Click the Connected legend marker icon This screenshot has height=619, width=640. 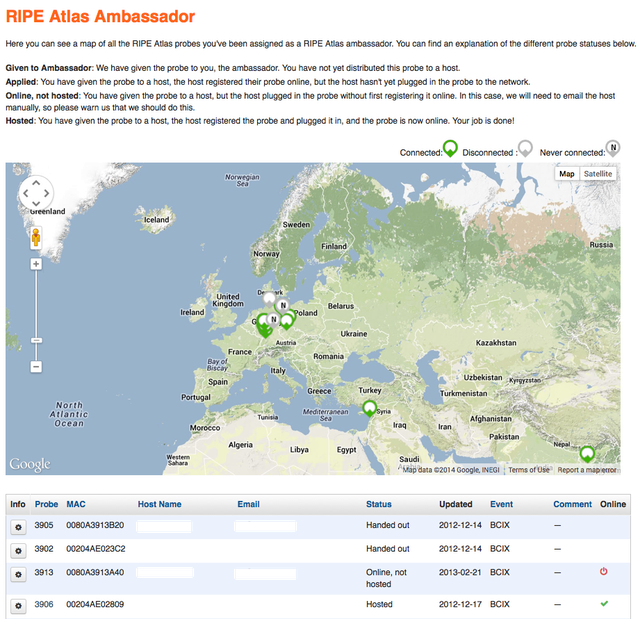450,149
